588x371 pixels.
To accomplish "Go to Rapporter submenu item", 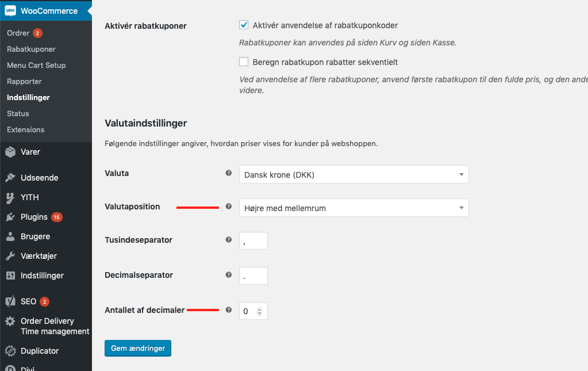I will (x=24, y=82).
